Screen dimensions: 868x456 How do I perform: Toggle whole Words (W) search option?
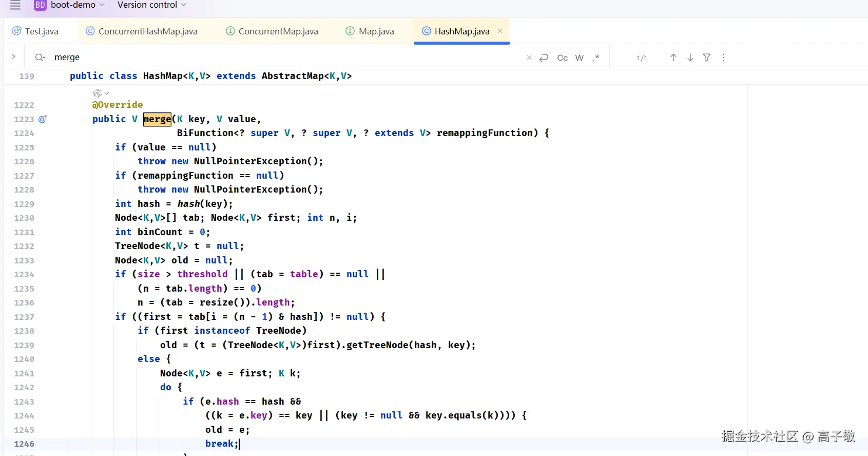coord(580,58)
